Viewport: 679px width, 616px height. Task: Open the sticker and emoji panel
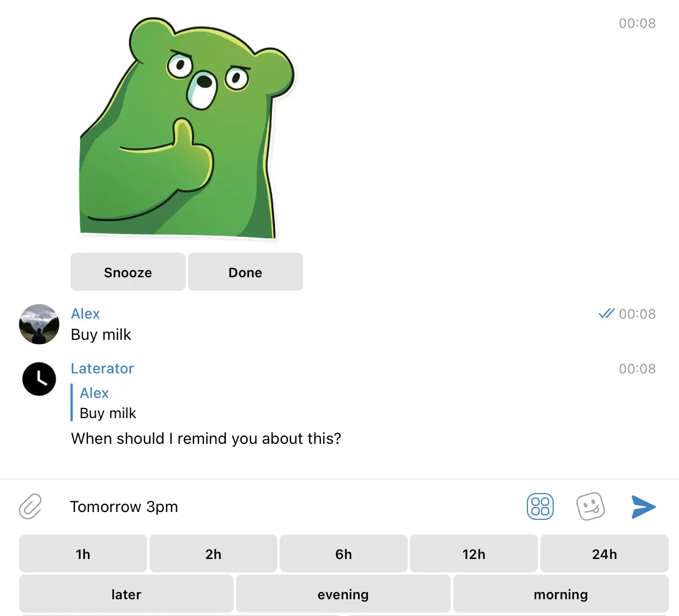point(591,507)
